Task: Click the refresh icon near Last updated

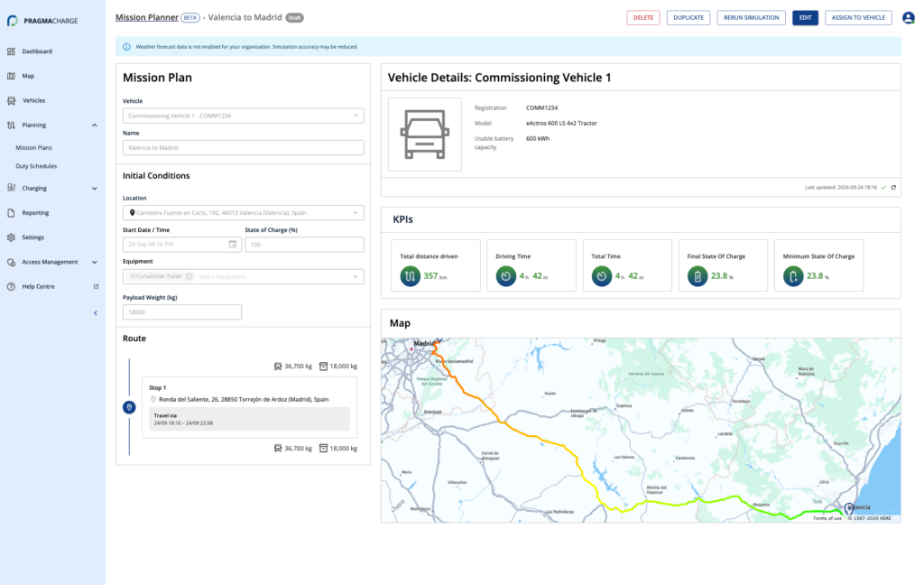Action: click(893, 188)
